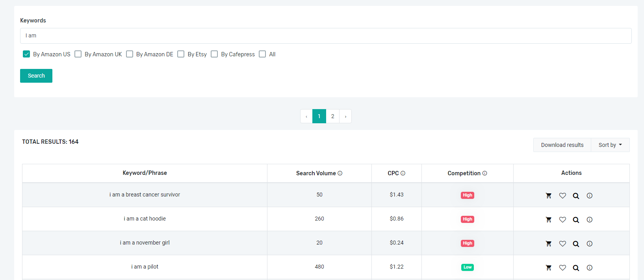Open the Sort by dropdown

pos(610,145)
